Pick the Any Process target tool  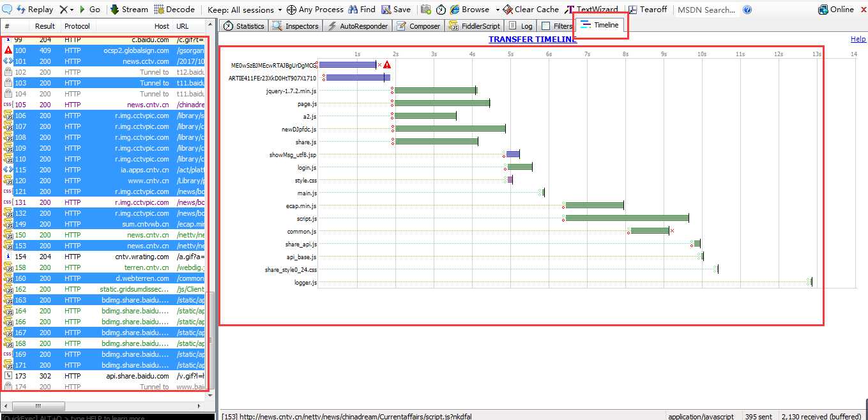coord(315,10)
